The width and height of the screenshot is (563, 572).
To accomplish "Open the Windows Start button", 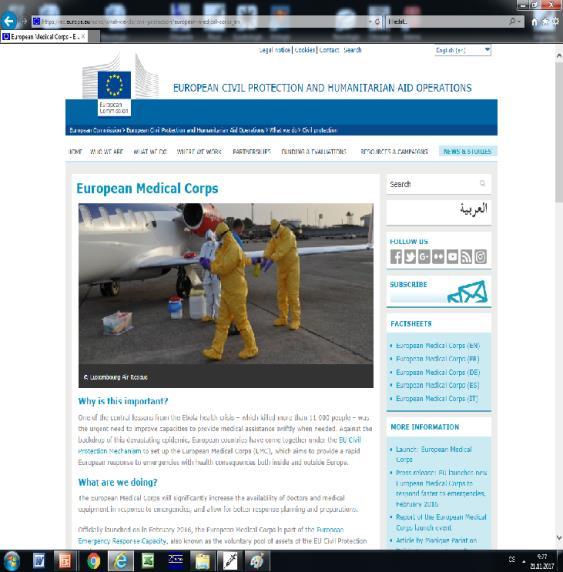I will (x=11, y=561).
